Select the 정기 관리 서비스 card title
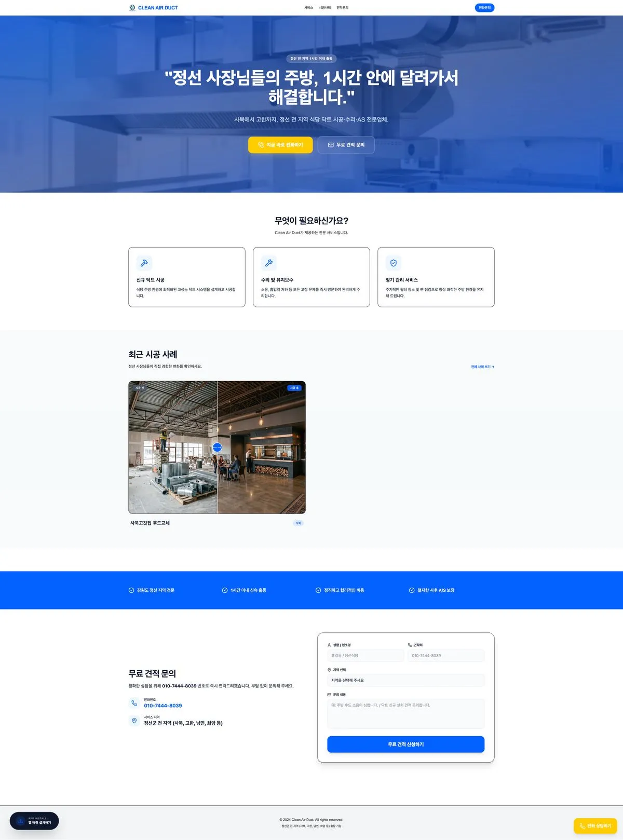This screenshot has height=840, width=623. click(x=402, y=280)
